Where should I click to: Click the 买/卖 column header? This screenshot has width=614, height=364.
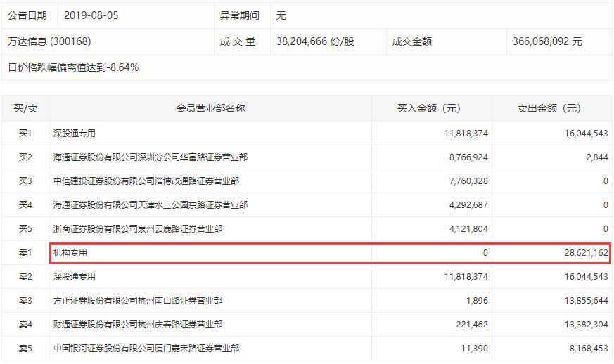[x=25, y=108]
